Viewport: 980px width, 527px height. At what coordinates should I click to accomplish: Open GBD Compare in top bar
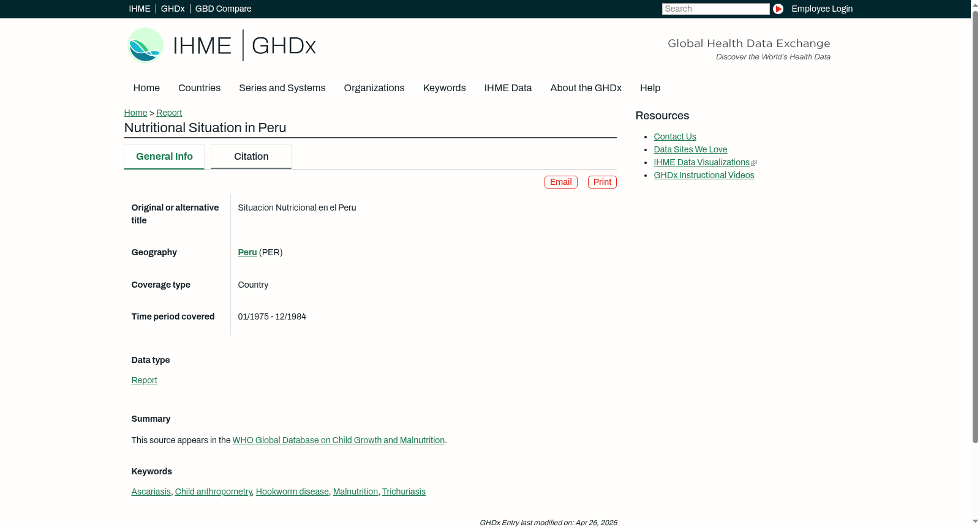tap(223, 9)
